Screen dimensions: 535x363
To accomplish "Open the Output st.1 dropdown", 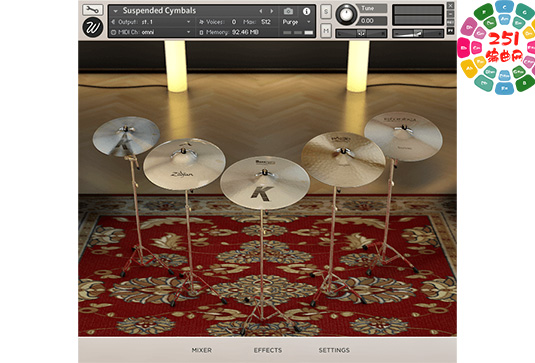I will pos(151,22).
